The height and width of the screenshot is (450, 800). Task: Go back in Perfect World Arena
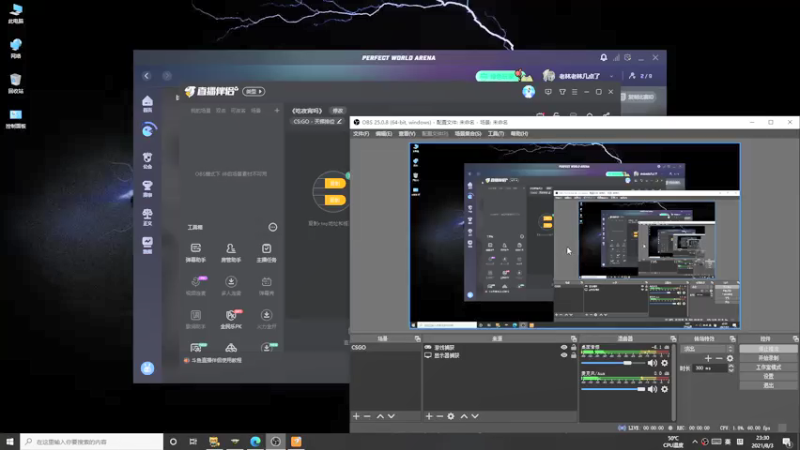coord(147,76)
